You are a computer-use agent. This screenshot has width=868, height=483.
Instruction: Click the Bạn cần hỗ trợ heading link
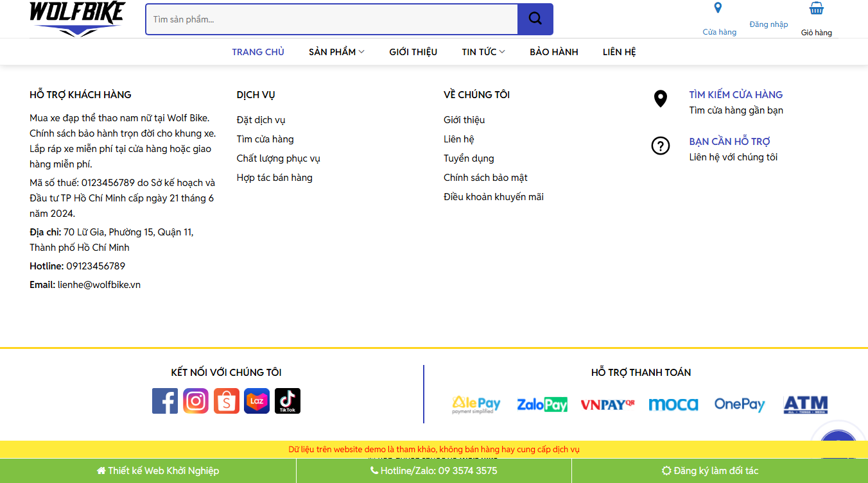(729, 141)
